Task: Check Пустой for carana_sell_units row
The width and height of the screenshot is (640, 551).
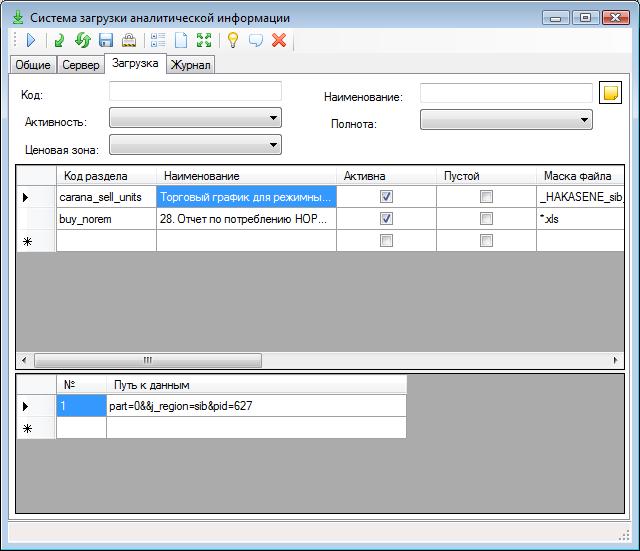Action: (x=486, y=197)
